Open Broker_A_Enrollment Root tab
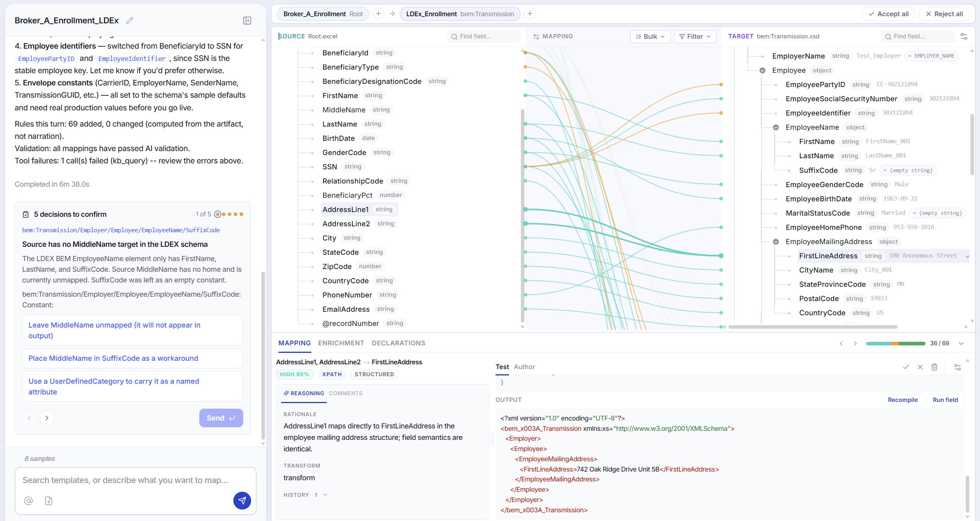This screenshot has height=521, width=980. tap(323, 14)
